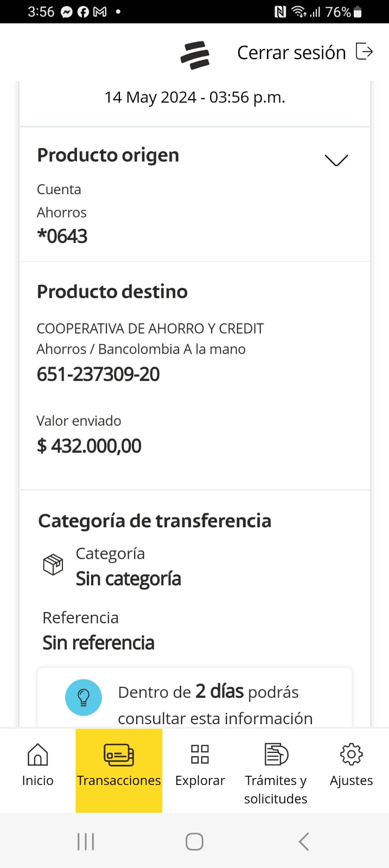This screenshot has height=868, width=389.
Task: Collapse the Producto origen section chevron
Action: coord(336,159)
